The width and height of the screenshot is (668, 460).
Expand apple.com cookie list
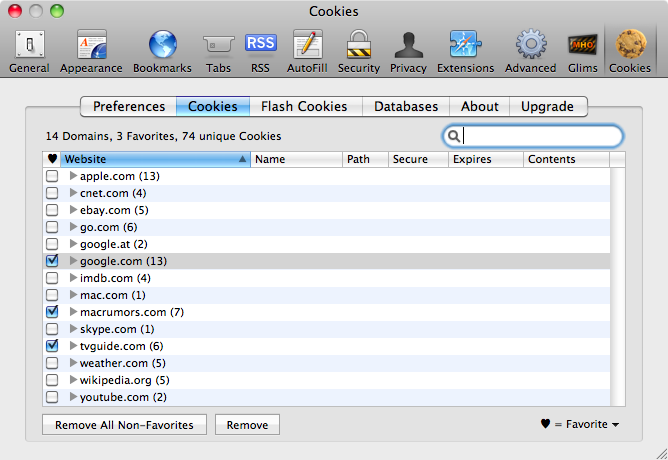pyautogui.click(x=73, y=175)
